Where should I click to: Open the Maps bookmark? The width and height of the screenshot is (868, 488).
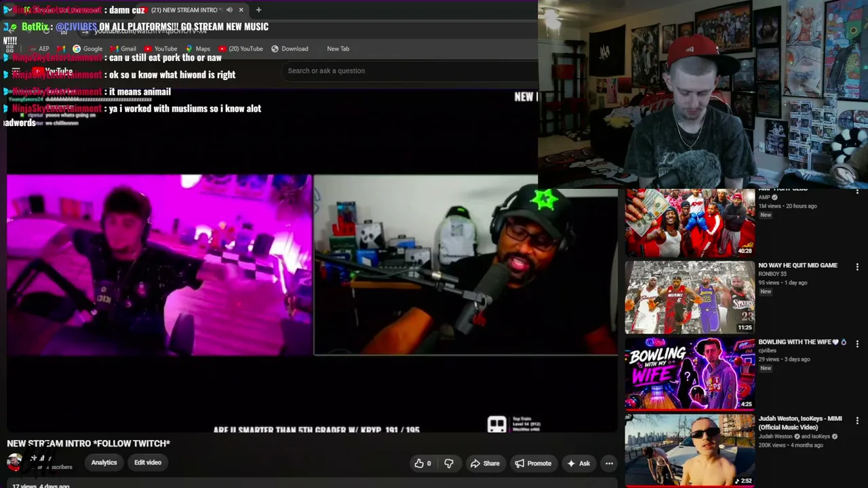click(x=197, y=49)
